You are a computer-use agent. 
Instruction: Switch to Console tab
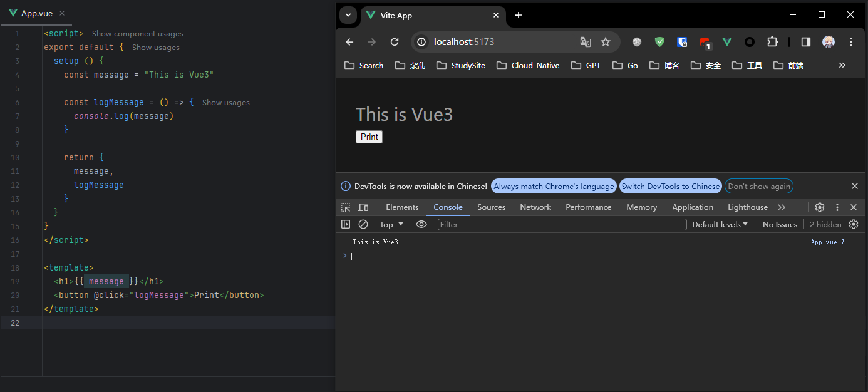(x=448, y=207)
